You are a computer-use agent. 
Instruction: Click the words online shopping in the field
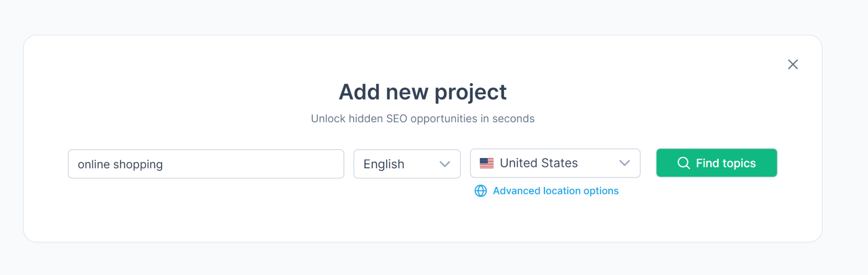click(120, 164)
